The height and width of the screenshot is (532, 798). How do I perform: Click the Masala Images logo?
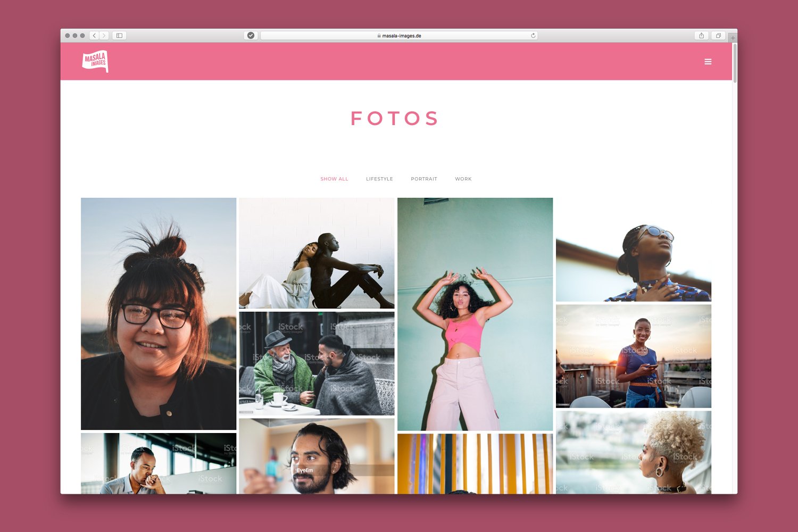click(95, 61)
